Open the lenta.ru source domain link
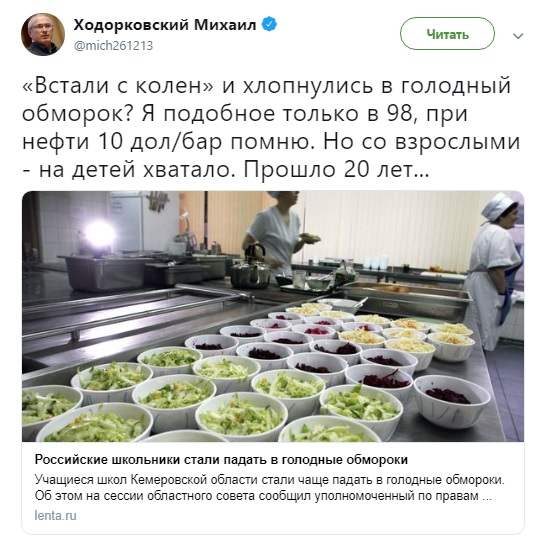The height and width of the screenshot is (546, 546). pos(55,515)
